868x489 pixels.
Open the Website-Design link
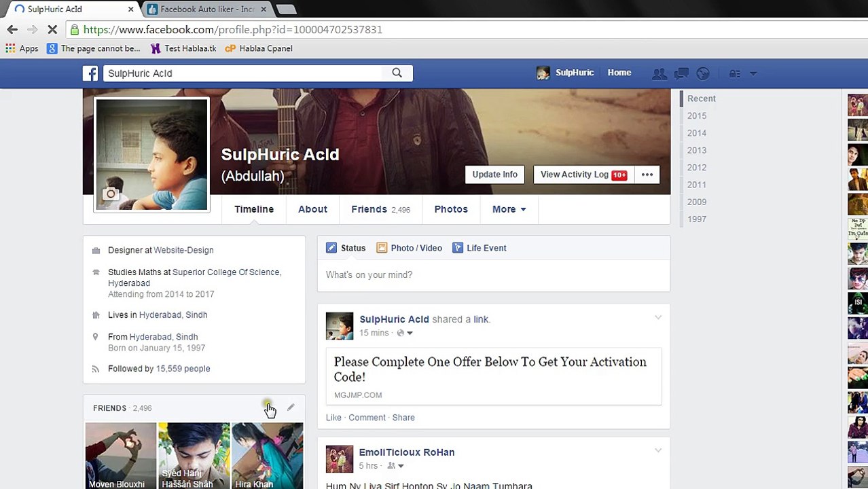point(183,250)
